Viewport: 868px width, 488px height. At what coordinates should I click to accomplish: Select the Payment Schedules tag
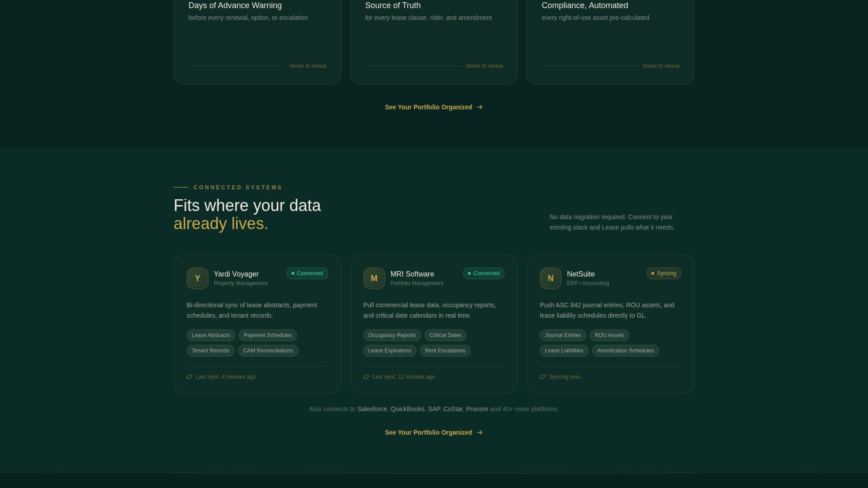click(x=268, y=335)
